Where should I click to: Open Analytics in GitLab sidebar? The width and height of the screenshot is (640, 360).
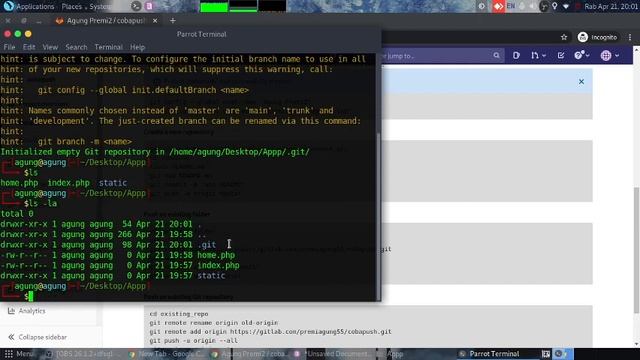pyautogui.click(x=32, y=311)
